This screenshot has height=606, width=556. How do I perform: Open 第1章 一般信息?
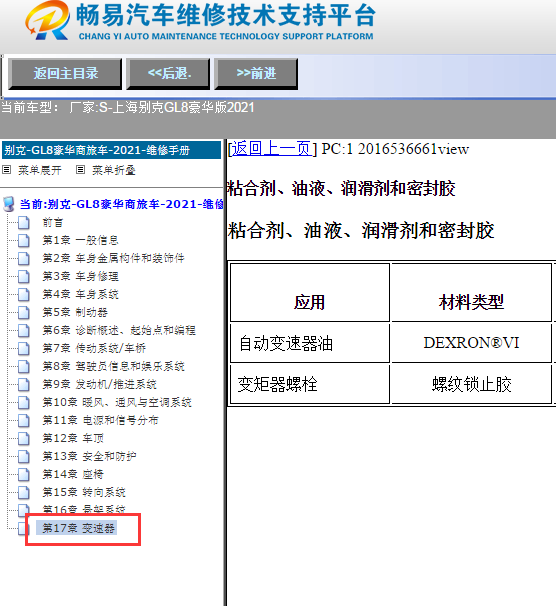click(x=80, y=240)
